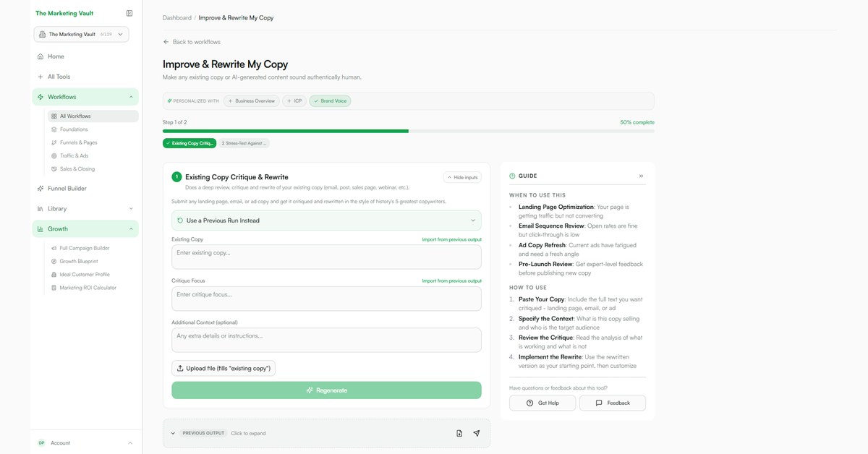Click the Additional Context text field

tap(326, 340)
